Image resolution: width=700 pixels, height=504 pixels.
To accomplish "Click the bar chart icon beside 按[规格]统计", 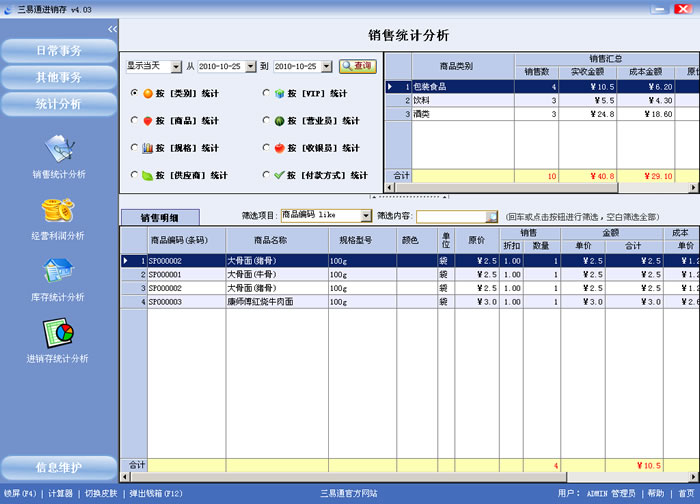I will point(148,148).
